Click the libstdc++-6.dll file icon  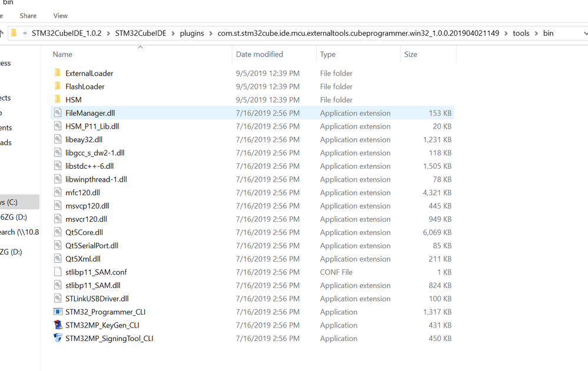(x=58, y=166)
